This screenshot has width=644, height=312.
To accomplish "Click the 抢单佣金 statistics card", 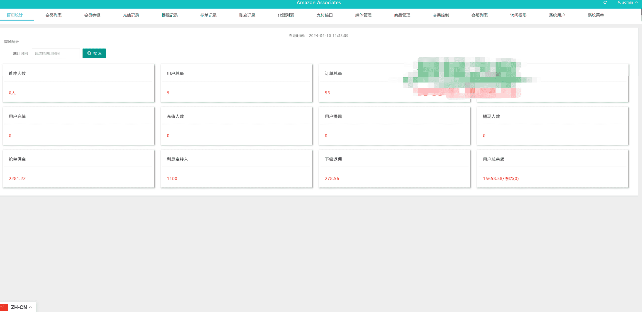I will [x=78, y=169].
